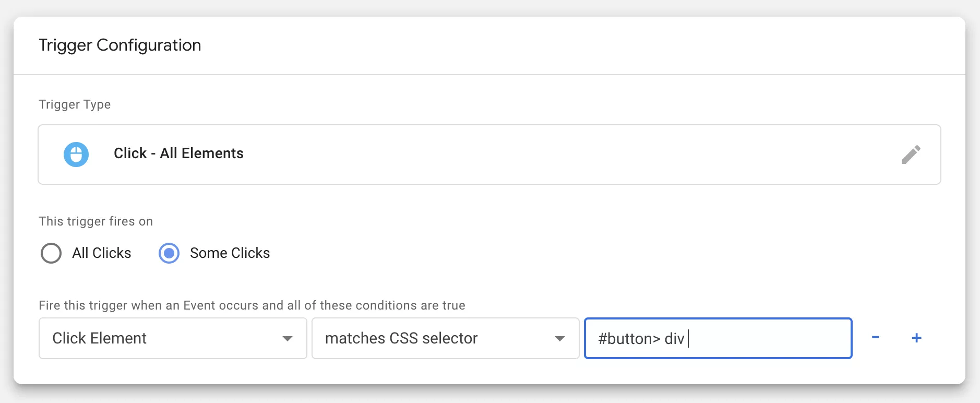The image size is (980, 403).
Task: Click the Trigger Type label
Action: coord(75,104)
